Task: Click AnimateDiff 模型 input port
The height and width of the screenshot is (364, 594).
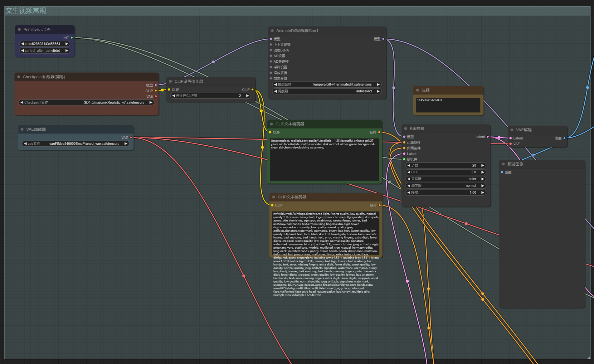Action: tap(271, 39)
